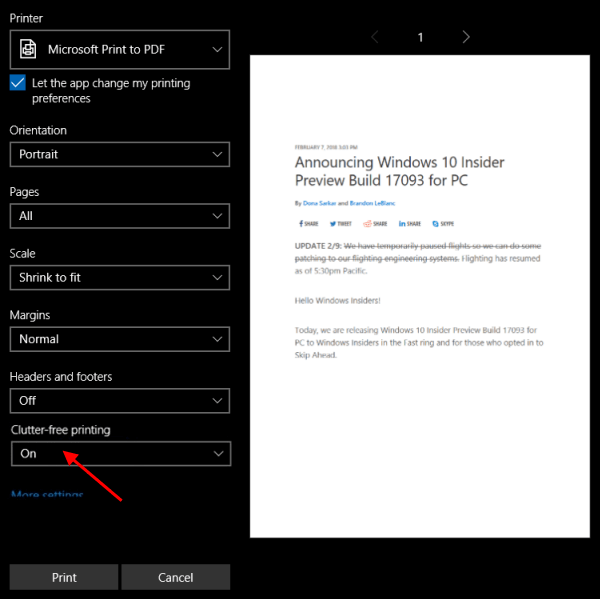Image resolution: width=600 pixels, height=599 pixels.
Task: Click the Print button
Action: point(64,577)
